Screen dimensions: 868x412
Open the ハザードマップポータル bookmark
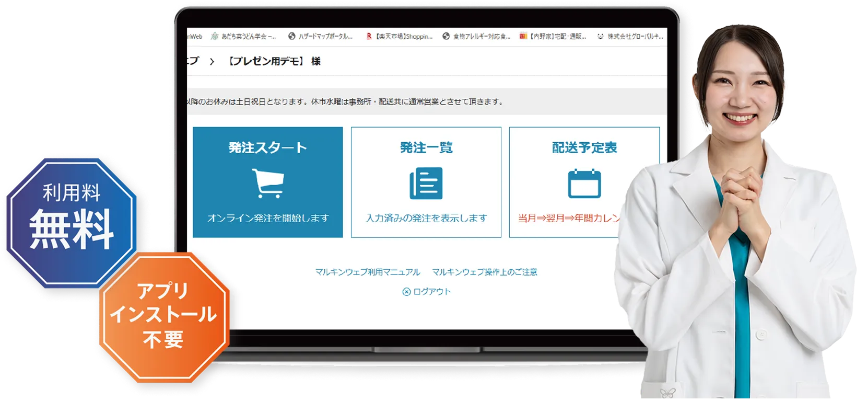click(x=321, y=37)
